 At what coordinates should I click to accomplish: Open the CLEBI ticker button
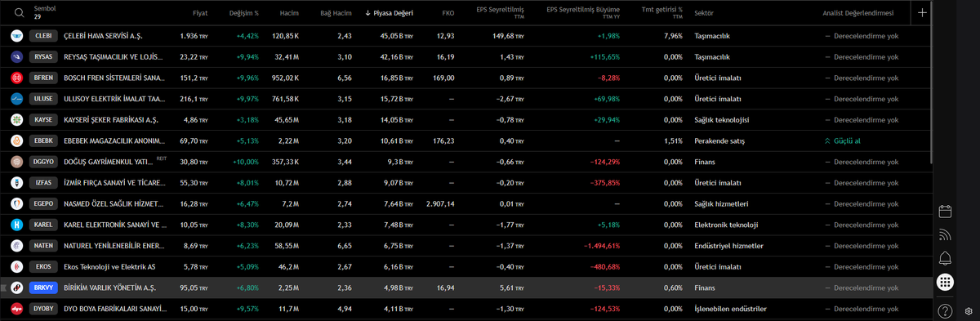tap(42, 36)
